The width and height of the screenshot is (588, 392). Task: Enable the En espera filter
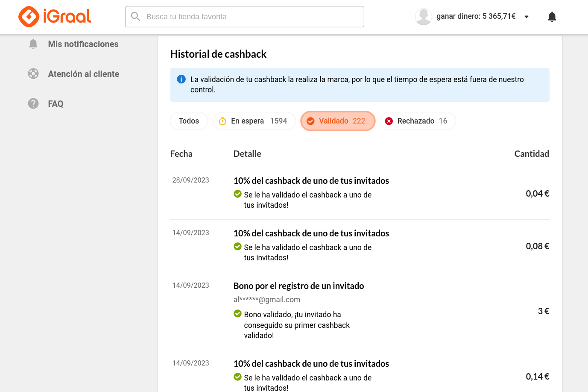point(255,121)
